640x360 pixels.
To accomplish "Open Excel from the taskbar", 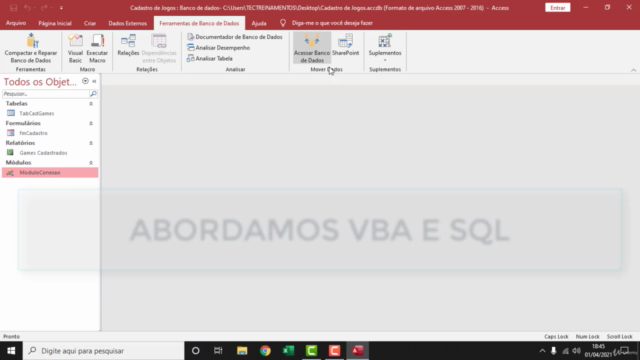I will coord(289,351).
